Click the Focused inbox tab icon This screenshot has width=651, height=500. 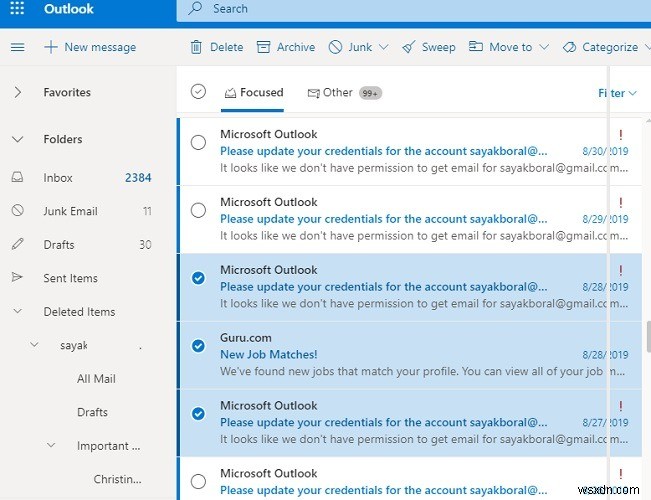coord(230,93)
